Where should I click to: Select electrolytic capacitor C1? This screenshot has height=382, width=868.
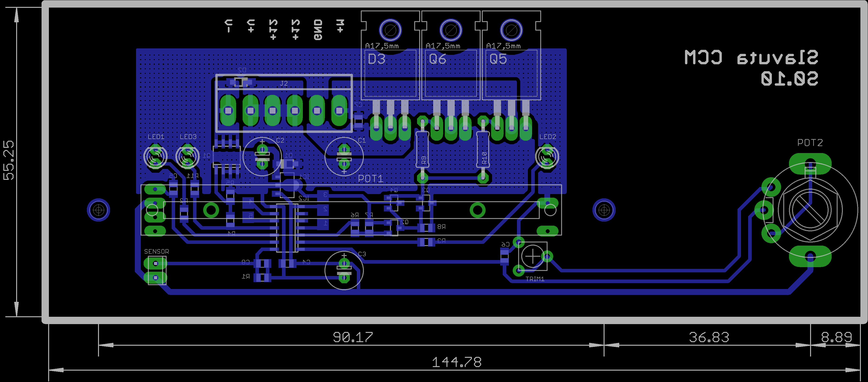(x=344, y=157)
